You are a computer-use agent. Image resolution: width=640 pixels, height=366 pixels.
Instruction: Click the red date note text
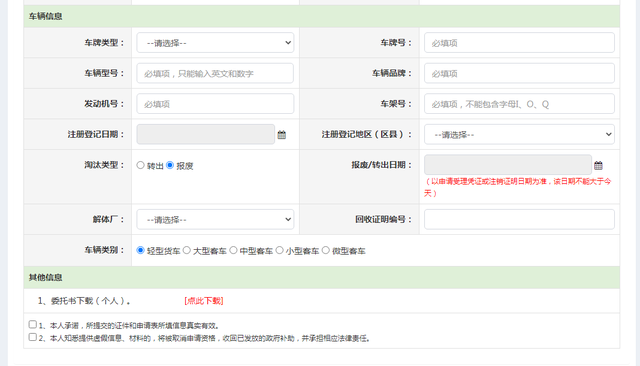click(518, 187)
